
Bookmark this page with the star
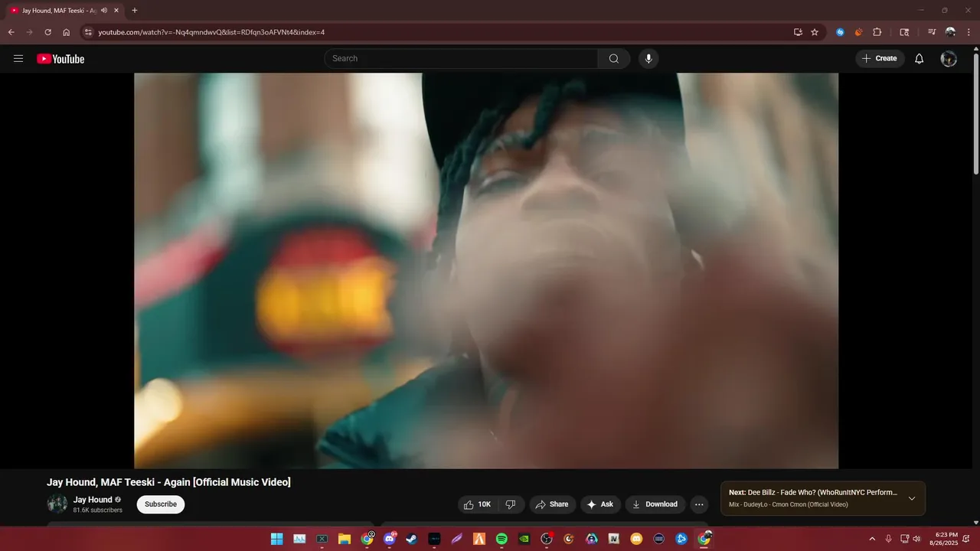[815, 32]
